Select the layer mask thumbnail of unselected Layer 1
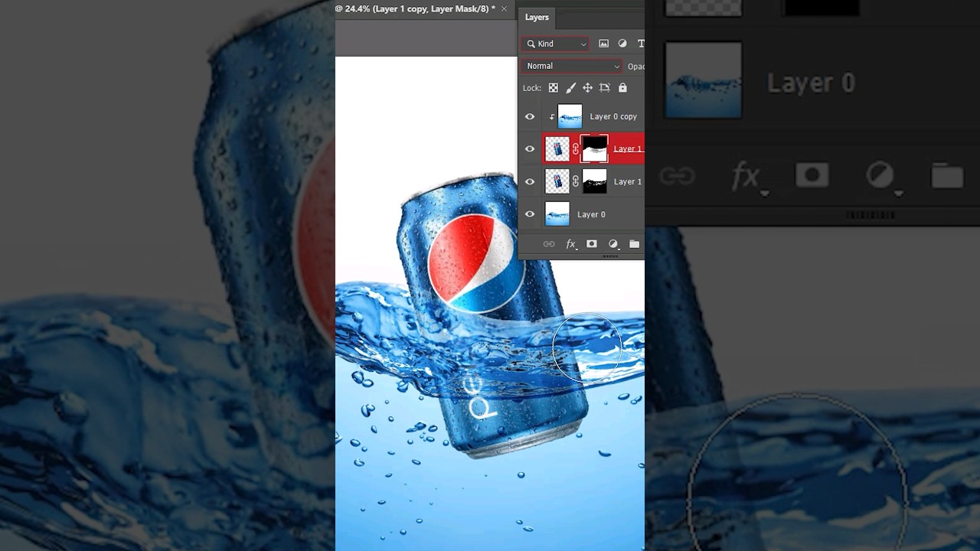 tap(595, 181)
